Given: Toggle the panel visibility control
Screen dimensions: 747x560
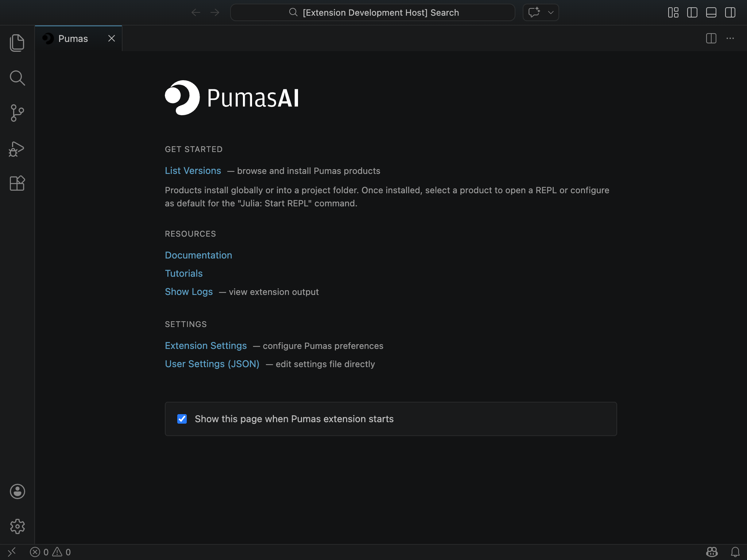Looking at the screenshot, I should [711, 12].
